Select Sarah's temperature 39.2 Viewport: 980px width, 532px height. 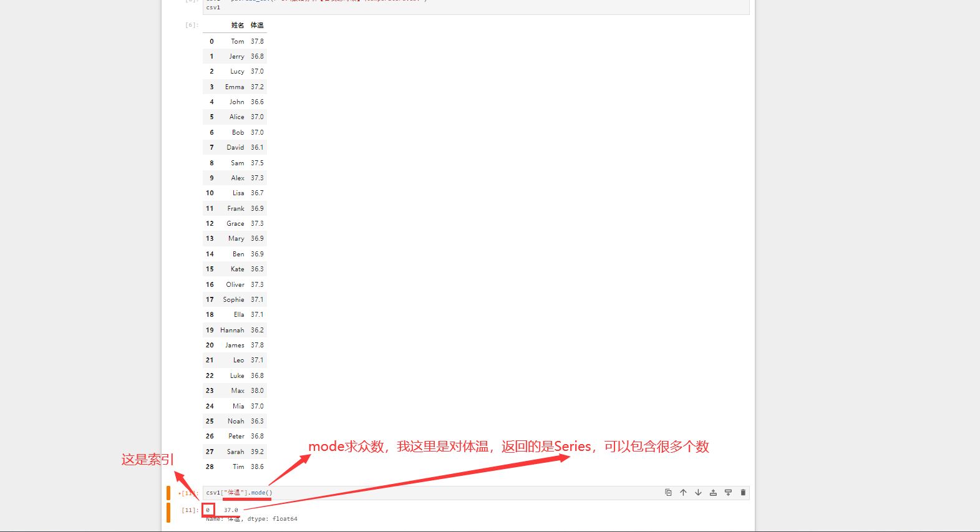[257, 452]
